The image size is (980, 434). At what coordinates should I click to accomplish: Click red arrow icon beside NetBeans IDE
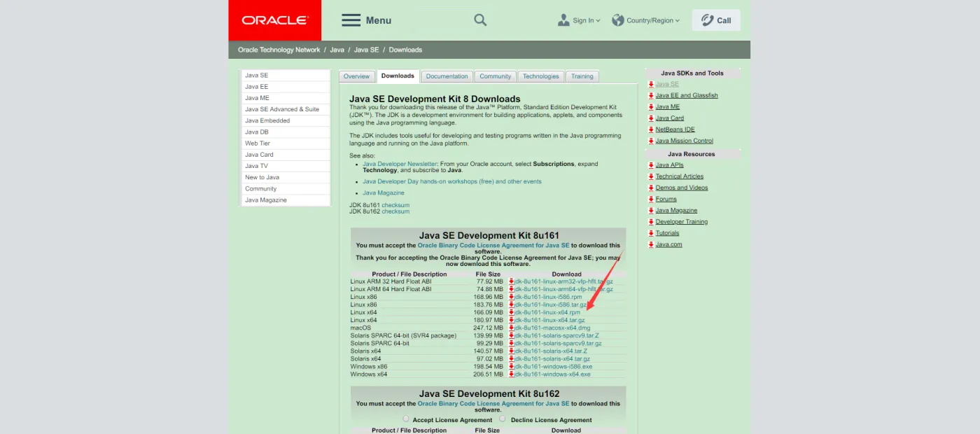[x=651, y=129]
